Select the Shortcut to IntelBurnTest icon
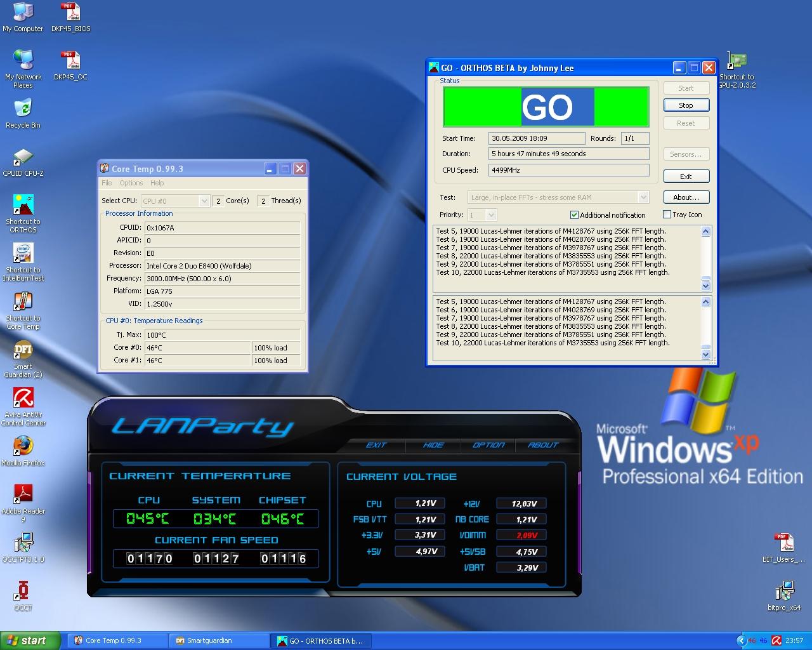The width and height of the screenshot is (812, 650). (23, 262)
